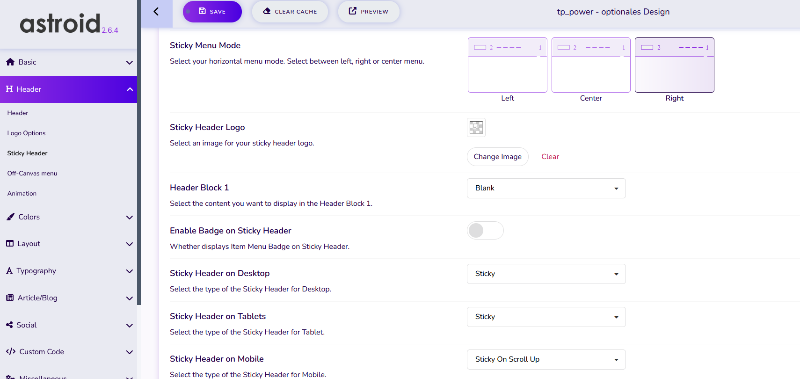
Task: Click the Astroid logo
Action: [69, 24]
